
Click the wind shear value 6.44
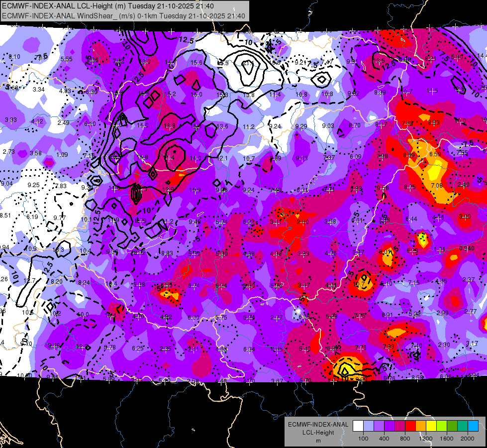[411, 219]
